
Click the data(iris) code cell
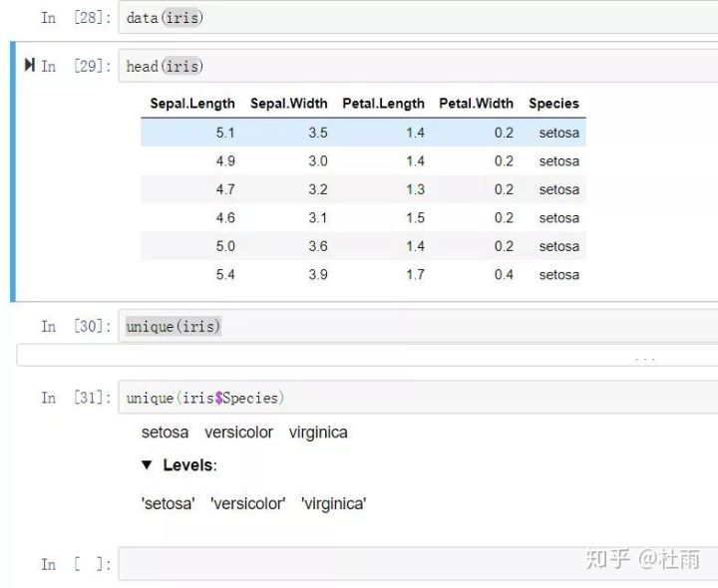coord(418,17)
